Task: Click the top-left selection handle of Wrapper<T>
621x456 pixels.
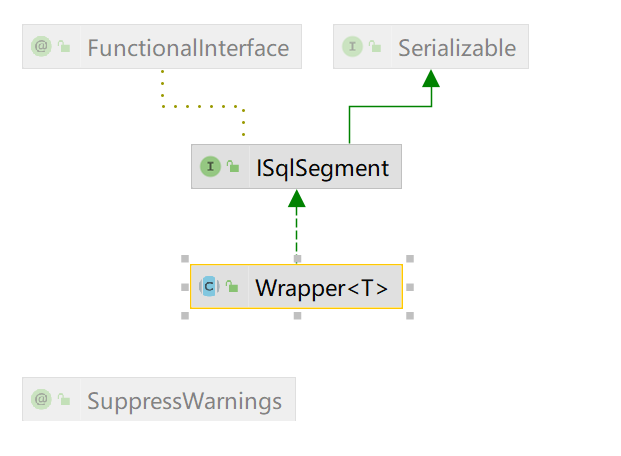Action: pos(185,258)
